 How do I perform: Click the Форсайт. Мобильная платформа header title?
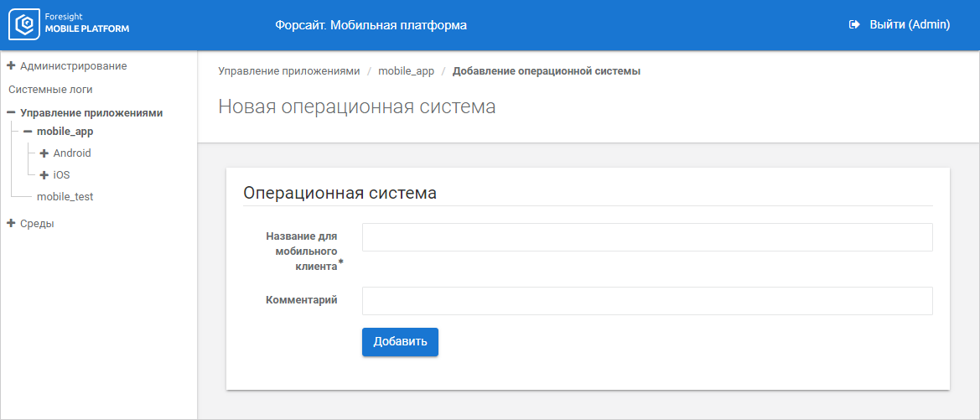point(371,25)
